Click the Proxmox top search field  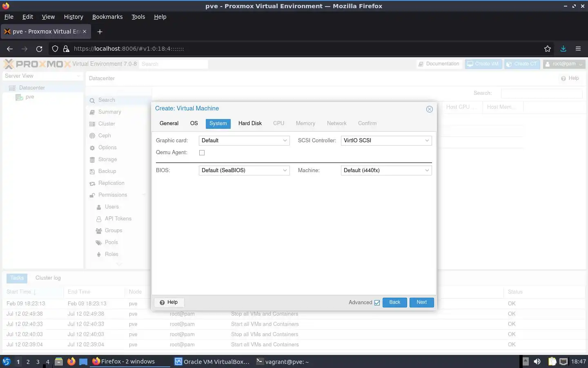(x=173, y=64)
